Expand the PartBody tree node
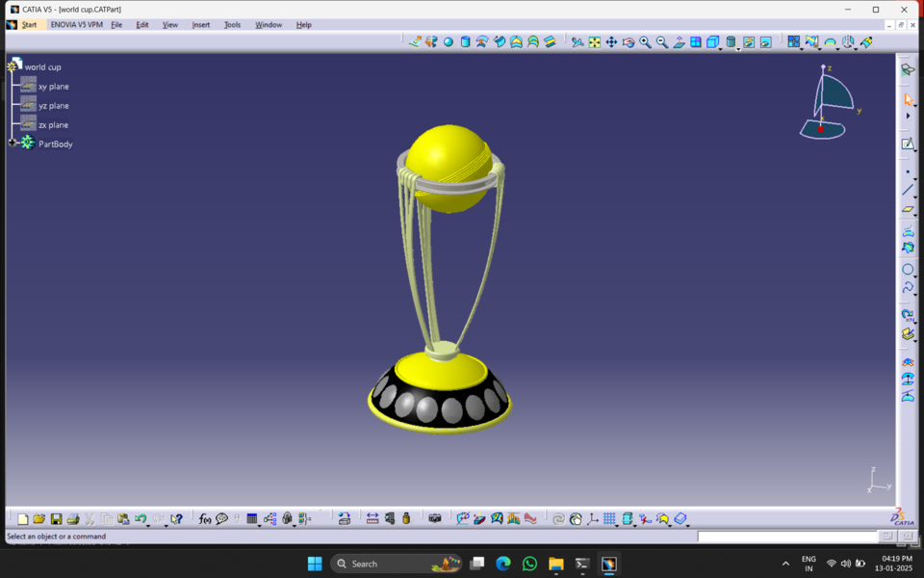This screenshot has height=578, width=924. (13, 143)
